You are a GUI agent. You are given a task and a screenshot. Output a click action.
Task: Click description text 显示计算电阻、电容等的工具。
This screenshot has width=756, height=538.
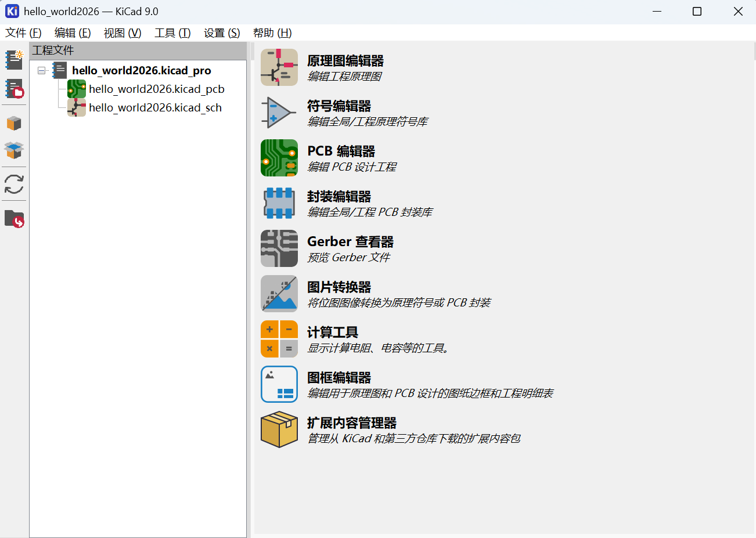(x=379, y=348)
